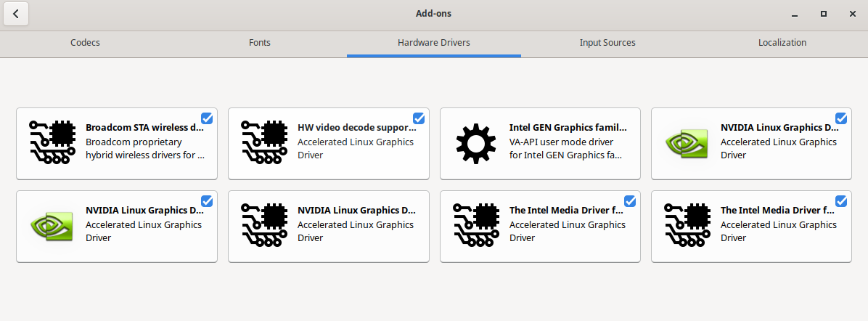Open the Fonts tab

tap(260, 43)
